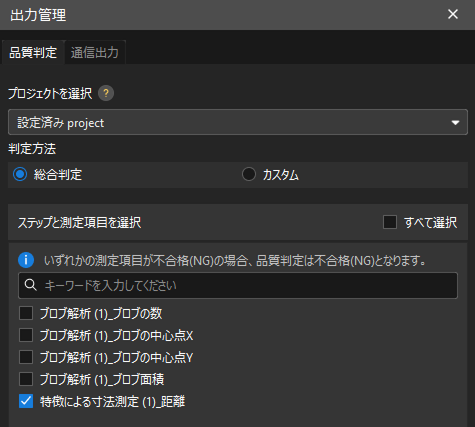The image size is (475, 427).
Task: Click the ステップと測定項目を選択 header text
Action: click(79, 222)
